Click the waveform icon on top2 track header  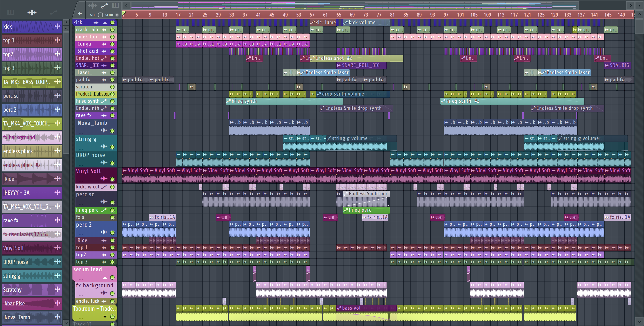coord(104,255)
